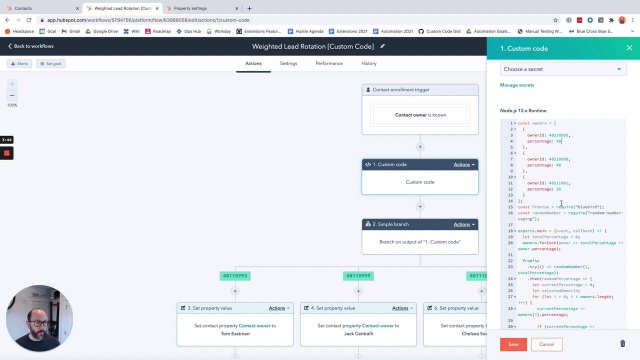Click the 'Contact owner is known' criteria
This screenshot has height=360, width=640.
tap(420, 115)
